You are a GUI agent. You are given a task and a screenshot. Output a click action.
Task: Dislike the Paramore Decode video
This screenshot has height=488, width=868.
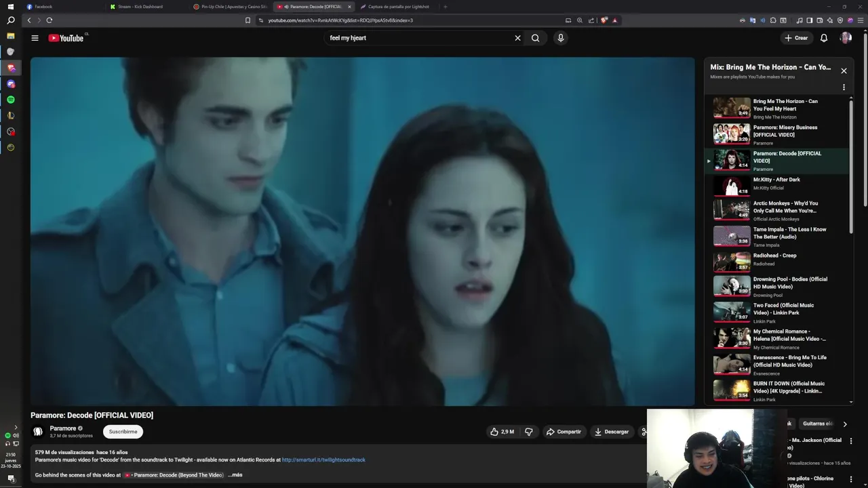pyautogui.click(x=529, y=432)
